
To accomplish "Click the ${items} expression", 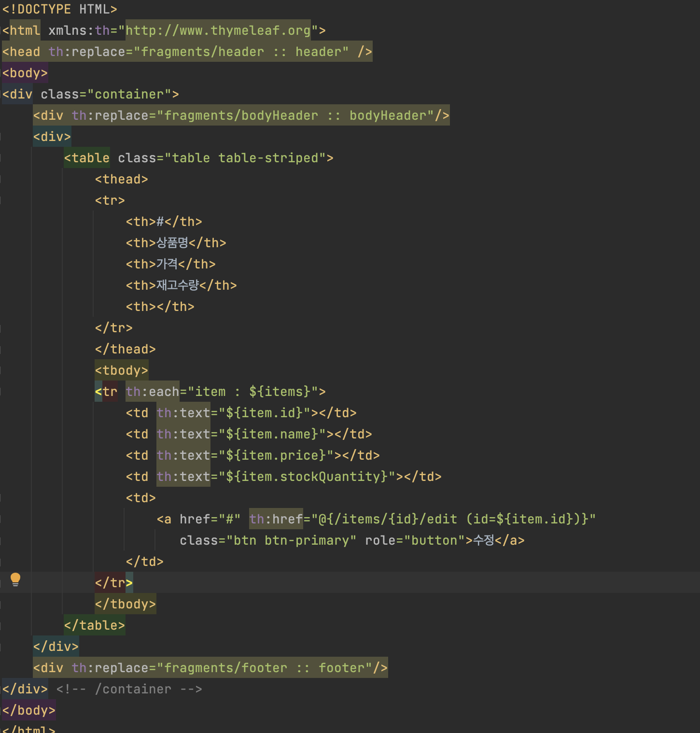I will click(x=280, y=392).
